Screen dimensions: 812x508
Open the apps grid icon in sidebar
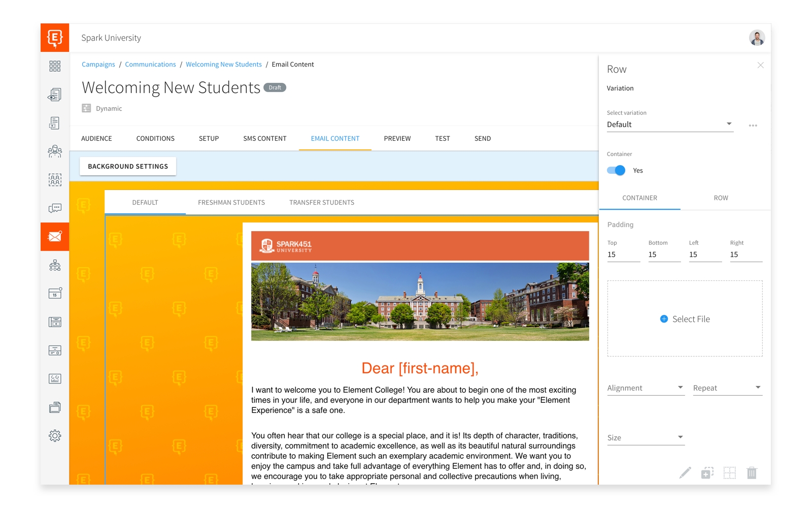[55, 66]
